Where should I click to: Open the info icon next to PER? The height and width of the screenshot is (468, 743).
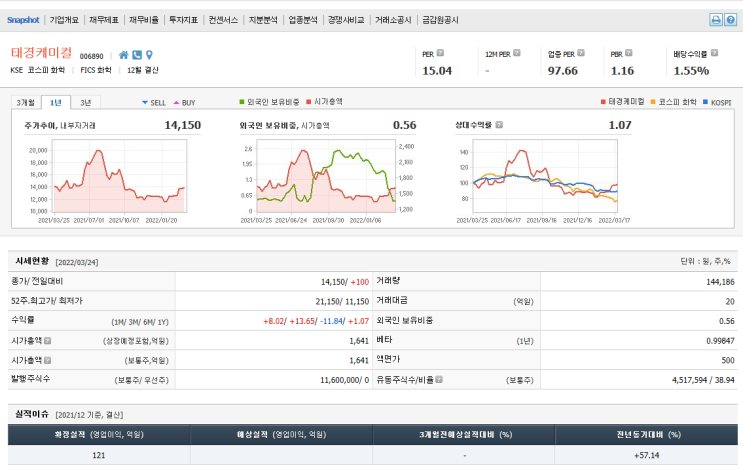coord(440,53)
